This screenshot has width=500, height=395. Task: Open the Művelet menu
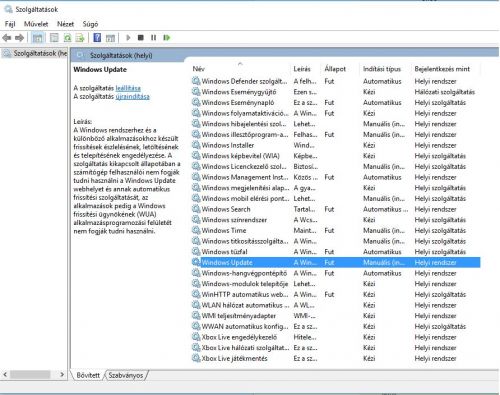click(x=36, y=24)
